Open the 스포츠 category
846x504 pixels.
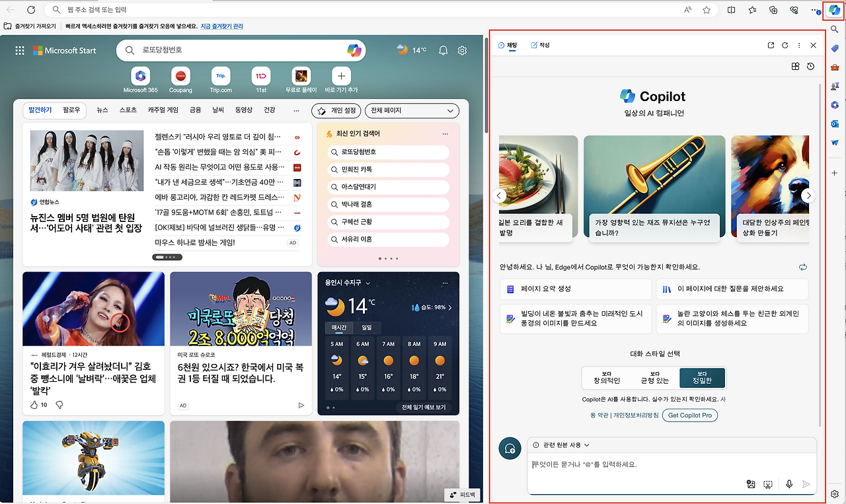click(128, 110)
